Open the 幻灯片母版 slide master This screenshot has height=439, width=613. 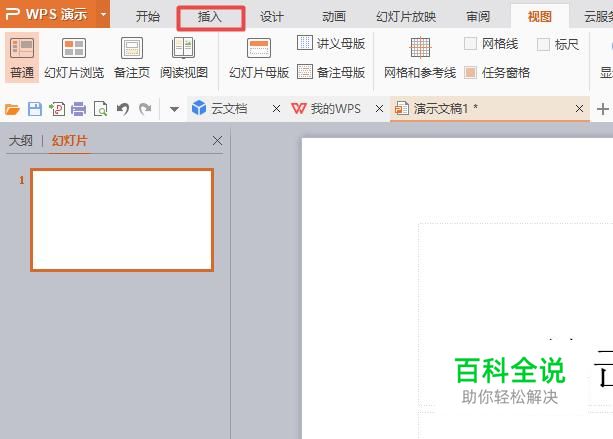click(259, 57)
